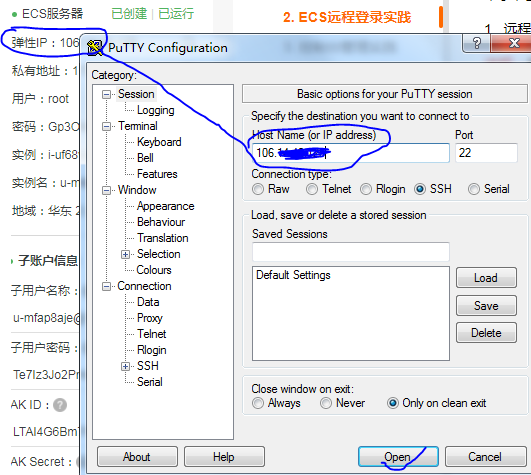This screenshot has width=531, height=475.
Task: Select the Proxy category
Action: pos(150,318)
